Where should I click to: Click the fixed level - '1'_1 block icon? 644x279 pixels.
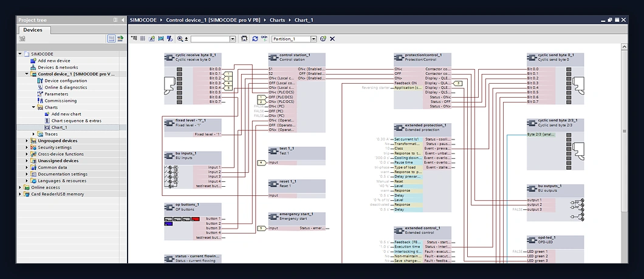[x=170, y=123]
